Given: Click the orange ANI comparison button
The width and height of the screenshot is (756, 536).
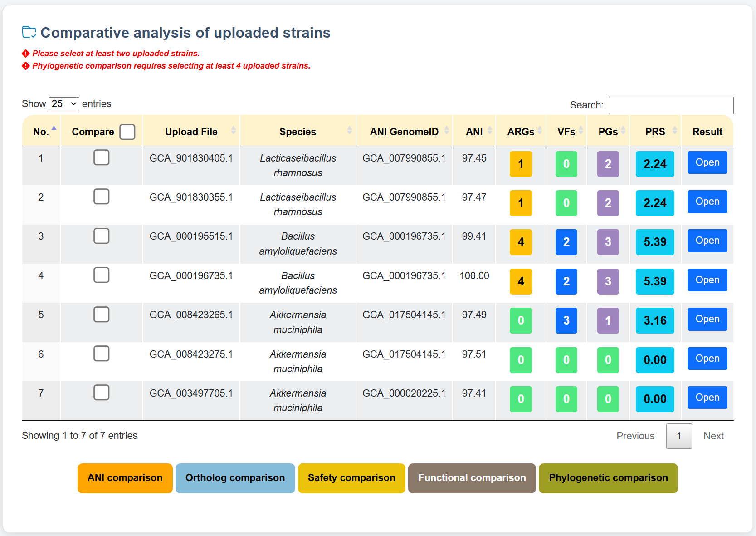Looking at the screenshot, I should click(125, 478).
